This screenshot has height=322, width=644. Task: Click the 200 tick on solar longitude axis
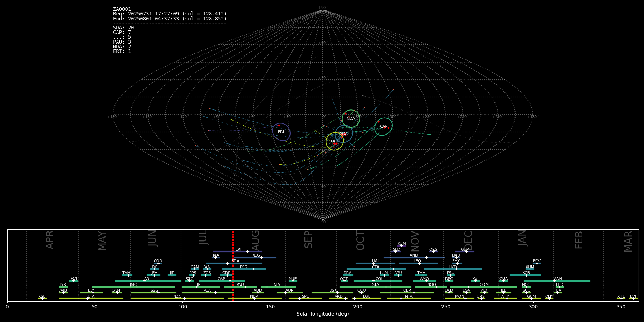point(358,307)
